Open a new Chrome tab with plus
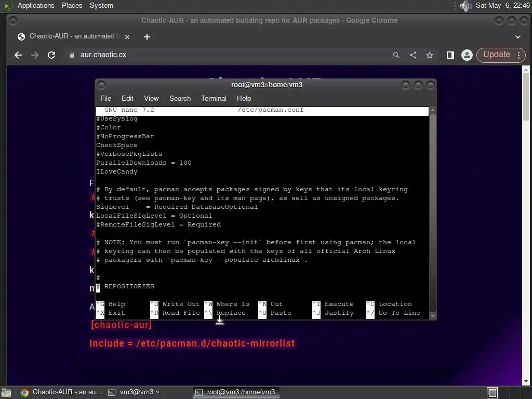Viewport: 532px width, 399px height. click(147, 37)
